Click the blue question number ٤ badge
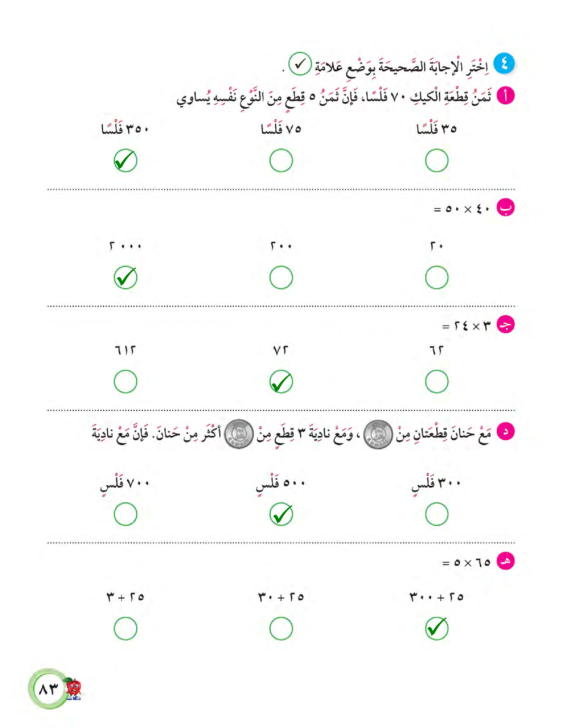Image resolution: width=572 pixels, height=728 pixels. click(x=504, y=63)
